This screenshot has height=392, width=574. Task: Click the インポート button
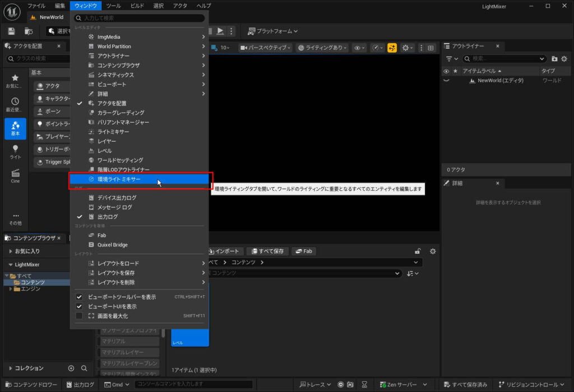225,251
